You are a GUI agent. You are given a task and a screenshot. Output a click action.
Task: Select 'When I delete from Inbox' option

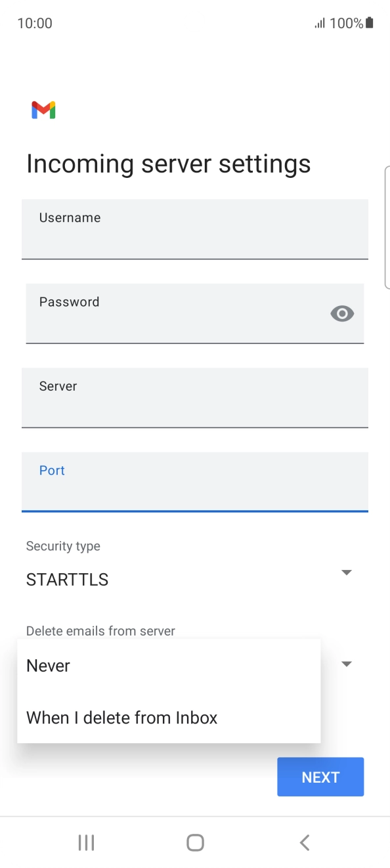point(121,717)
